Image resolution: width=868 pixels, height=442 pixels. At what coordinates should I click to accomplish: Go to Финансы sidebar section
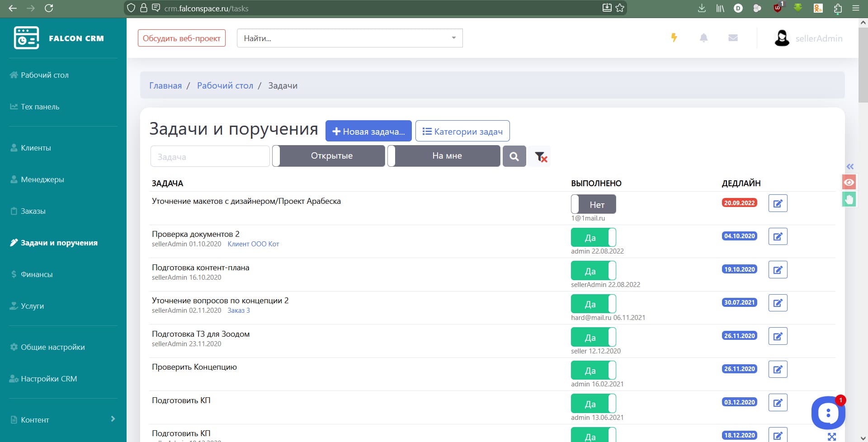point(37,274)
